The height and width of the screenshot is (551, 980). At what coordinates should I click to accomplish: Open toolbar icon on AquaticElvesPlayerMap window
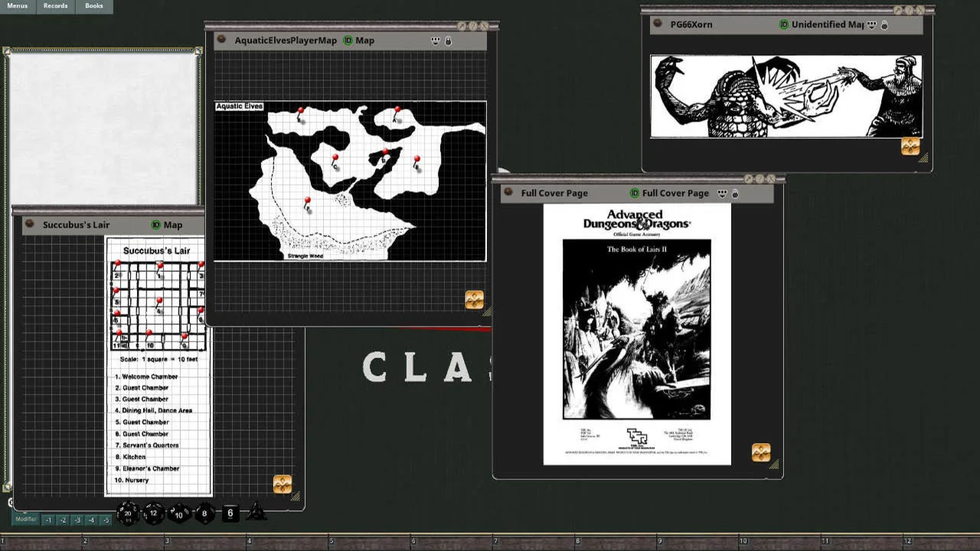coord(475,300)
